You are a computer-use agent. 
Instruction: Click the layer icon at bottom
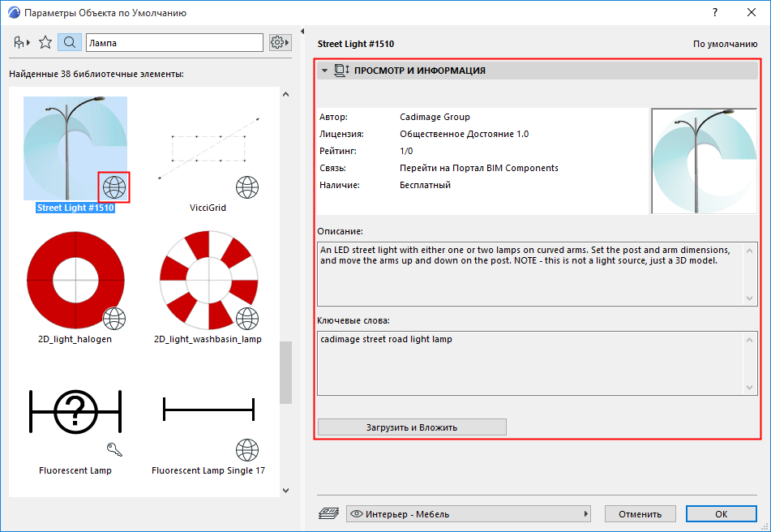point(328,514)
